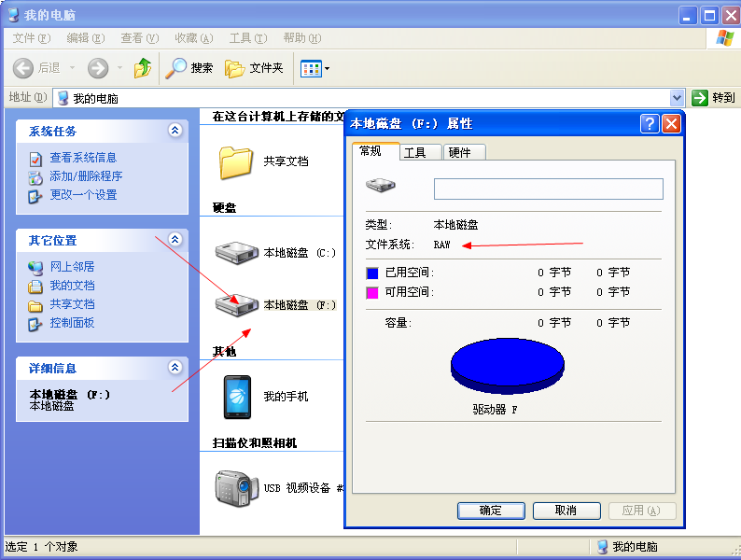Open the View system information (查看系统信息) link

[x=83, y=158]
